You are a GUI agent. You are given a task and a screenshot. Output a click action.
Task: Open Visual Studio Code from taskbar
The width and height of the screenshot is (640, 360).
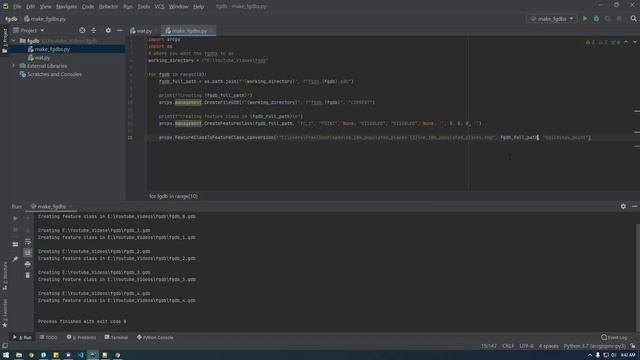pyautogui.click(x=80, y=356)
